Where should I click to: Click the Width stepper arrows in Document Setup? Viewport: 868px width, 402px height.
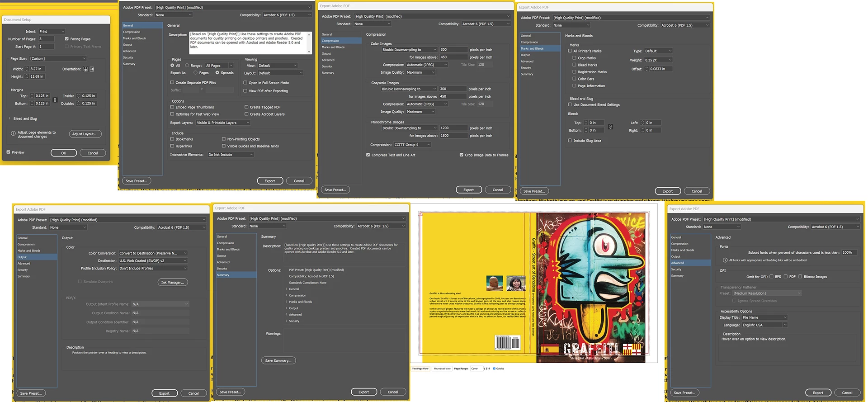[27, 69]
